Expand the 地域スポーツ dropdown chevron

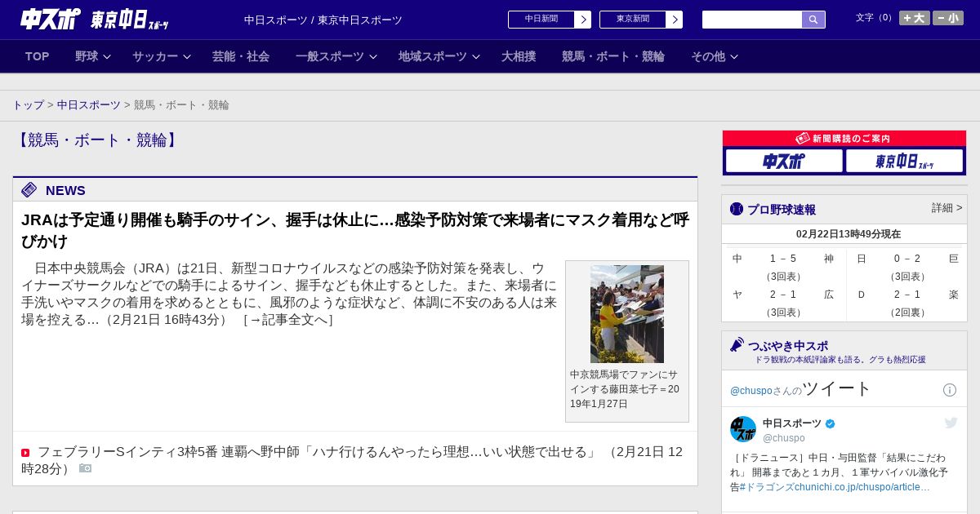476,56
